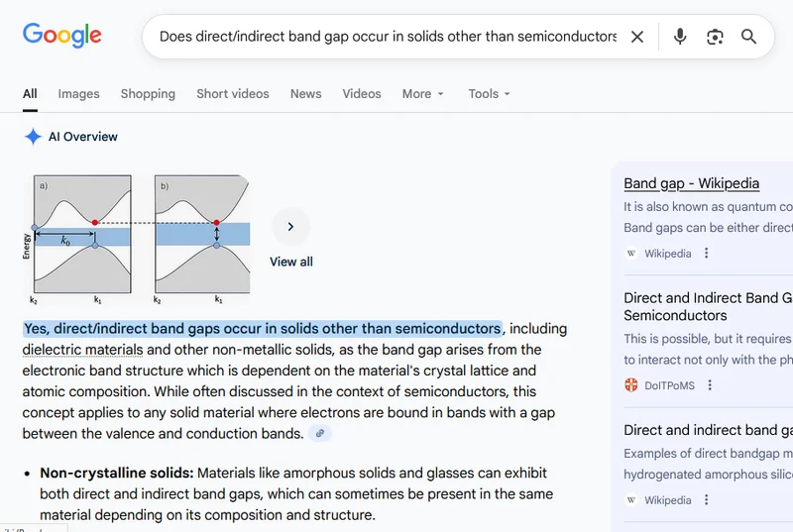Click the View all arrow button
793x532 pixels.
coord(290,227)
